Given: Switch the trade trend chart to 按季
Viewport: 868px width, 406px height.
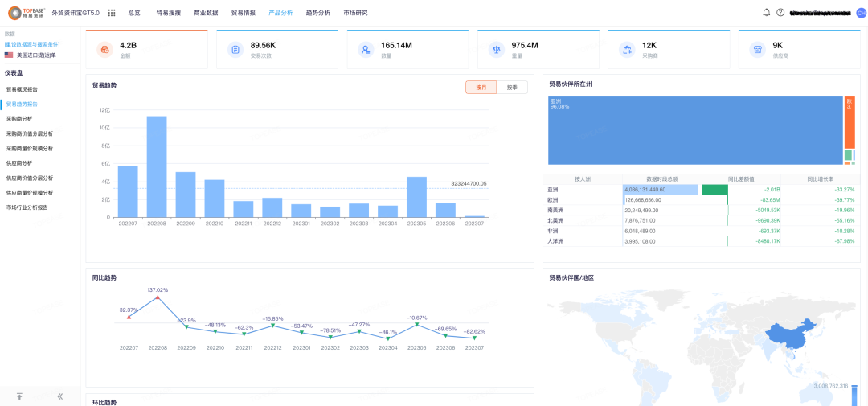Looking at the screenshot, I should 512,88.
